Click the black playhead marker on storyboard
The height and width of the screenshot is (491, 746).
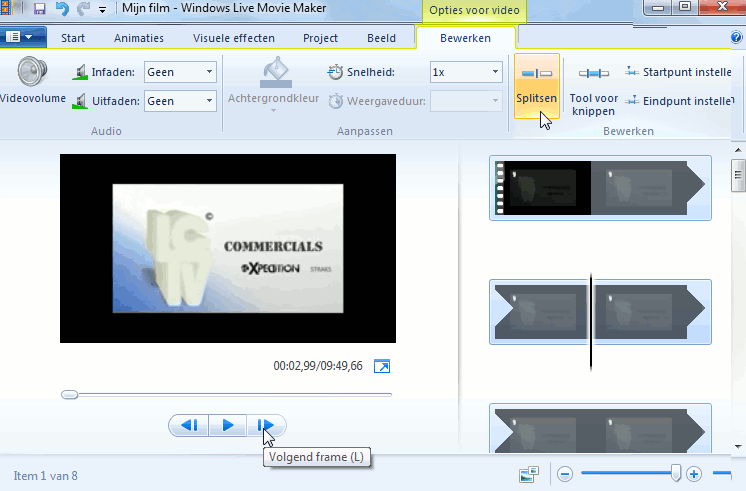tap(591, 322)
